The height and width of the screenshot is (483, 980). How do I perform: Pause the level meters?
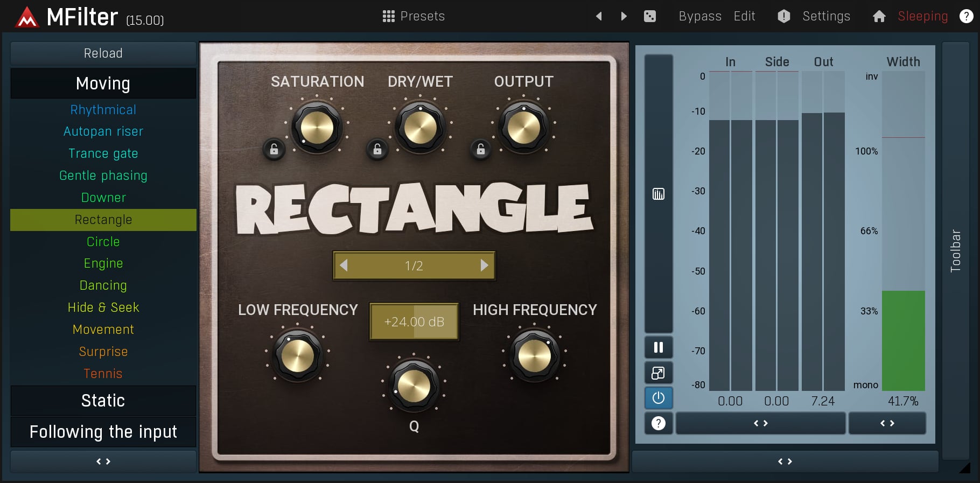tap(658, 347)
